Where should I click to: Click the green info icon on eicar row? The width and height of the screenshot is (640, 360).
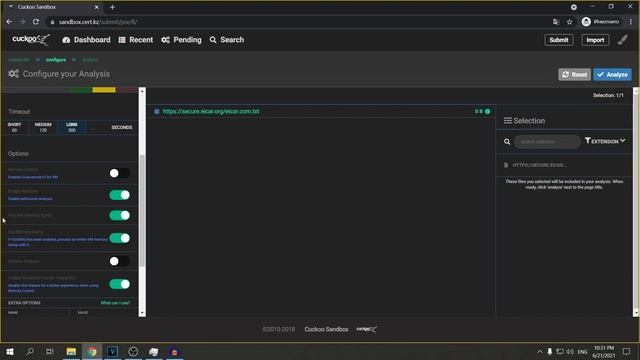[x=487, y=111]
